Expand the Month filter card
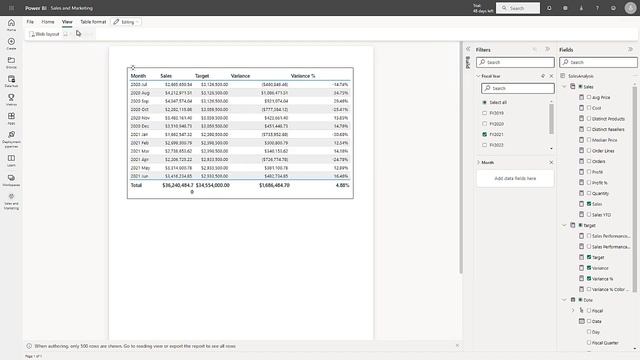Viewport: 640px width, 360px height. [x=478, y=162]
